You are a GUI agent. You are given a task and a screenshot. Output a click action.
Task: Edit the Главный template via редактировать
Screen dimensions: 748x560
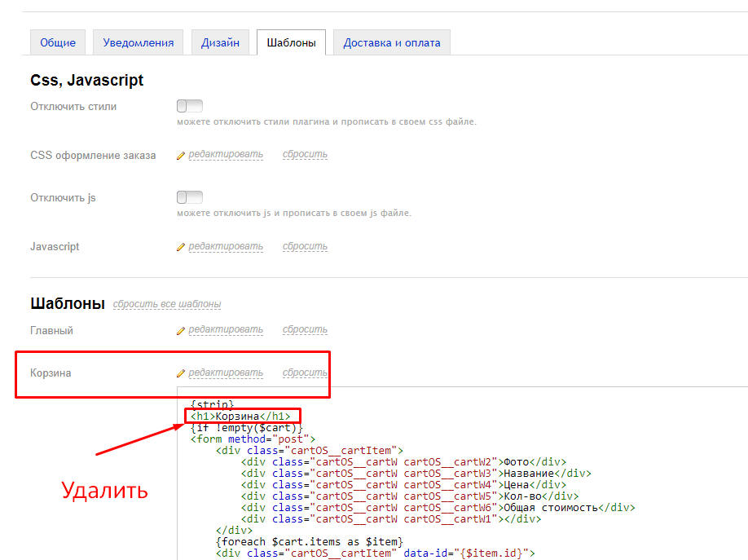pyautogui.click(x=226, y=330)
